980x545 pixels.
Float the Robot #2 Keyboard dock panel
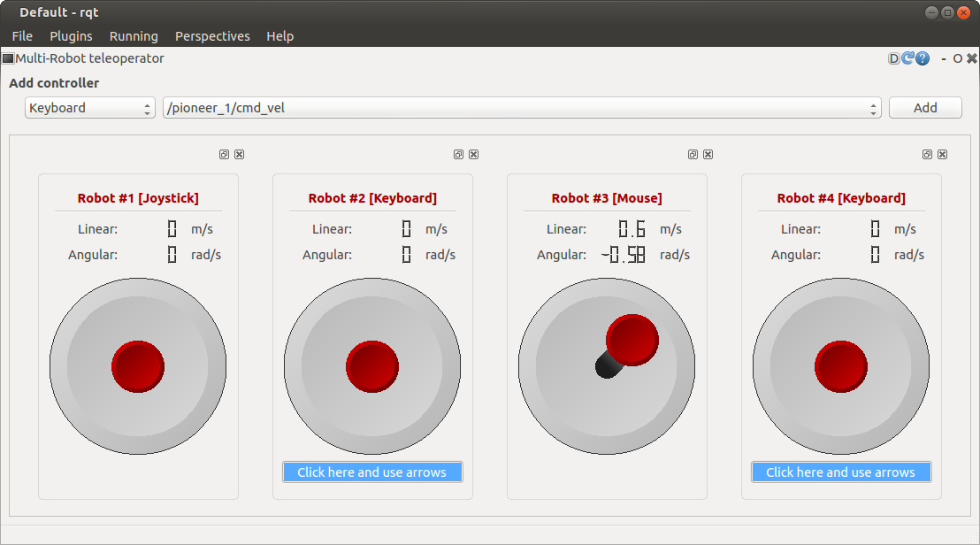point(458,154)
